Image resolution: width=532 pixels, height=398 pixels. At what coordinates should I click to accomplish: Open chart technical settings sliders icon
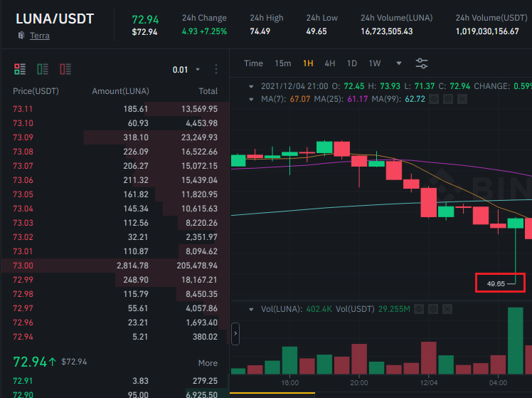click(422, 63)
